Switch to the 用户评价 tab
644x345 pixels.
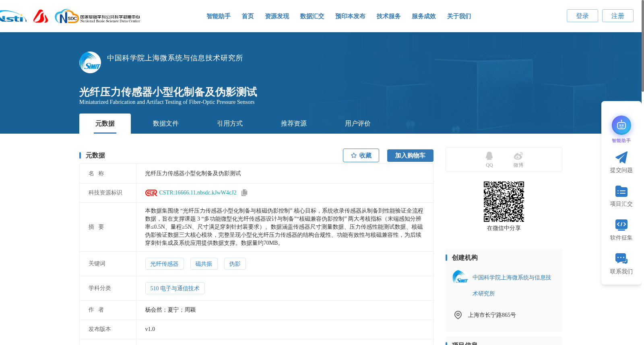358,124
